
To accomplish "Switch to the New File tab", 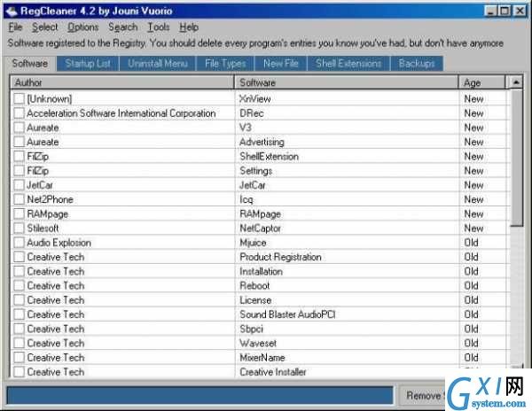I will (x=280, y=64).
